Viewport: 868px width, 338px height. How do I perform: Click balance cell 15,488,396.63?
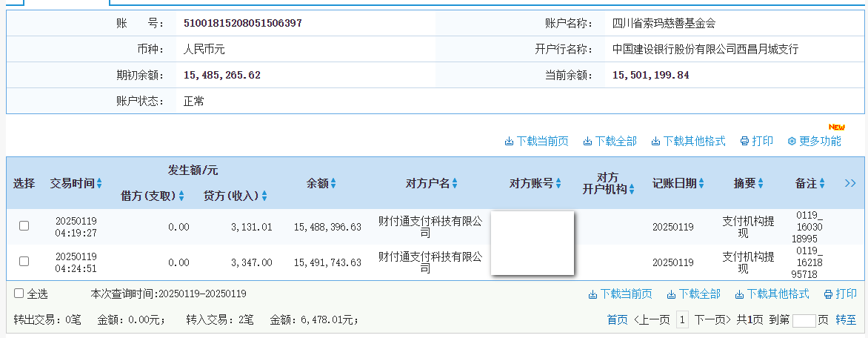tap(327, 227)
